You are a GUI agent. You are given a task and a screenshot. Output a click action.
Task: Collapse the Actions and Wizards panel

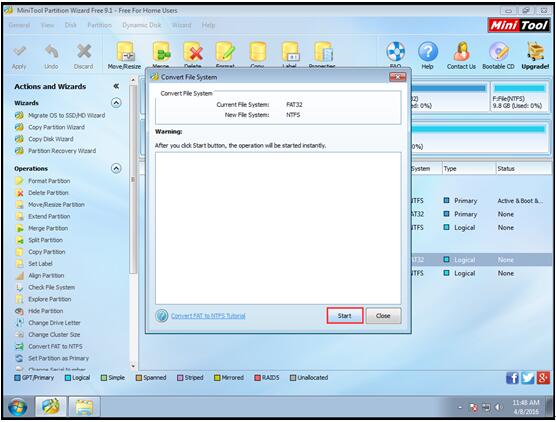[x=116, y=86]
